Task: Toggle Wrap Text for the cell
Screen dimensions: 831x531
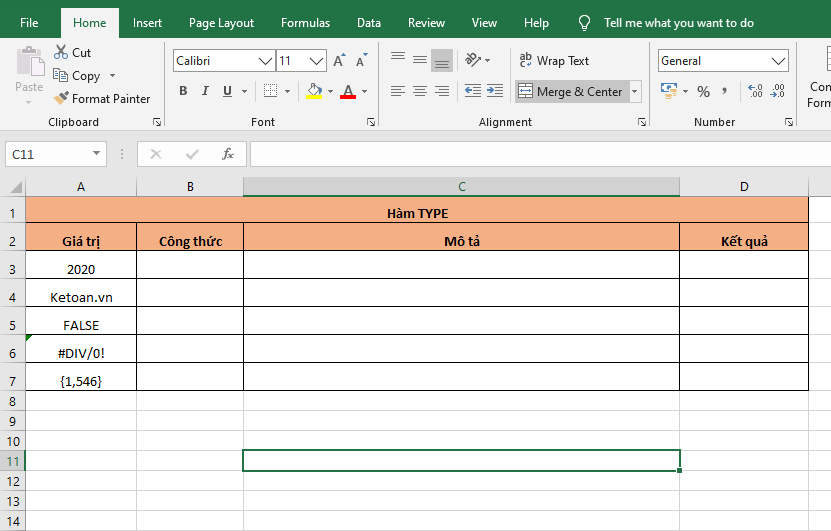Action: [x=554, y=61]
